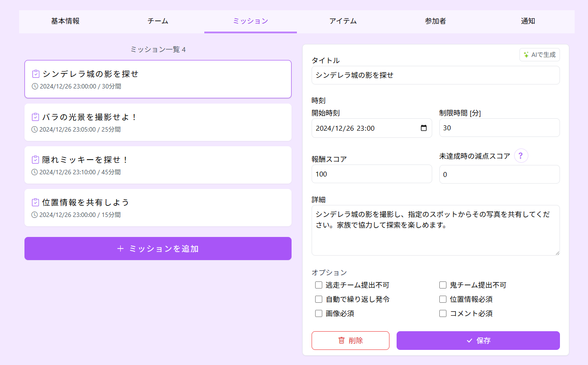Click the checkmark icon in 保存 button
The image size is (588, 365).
(x=469, y=341)
